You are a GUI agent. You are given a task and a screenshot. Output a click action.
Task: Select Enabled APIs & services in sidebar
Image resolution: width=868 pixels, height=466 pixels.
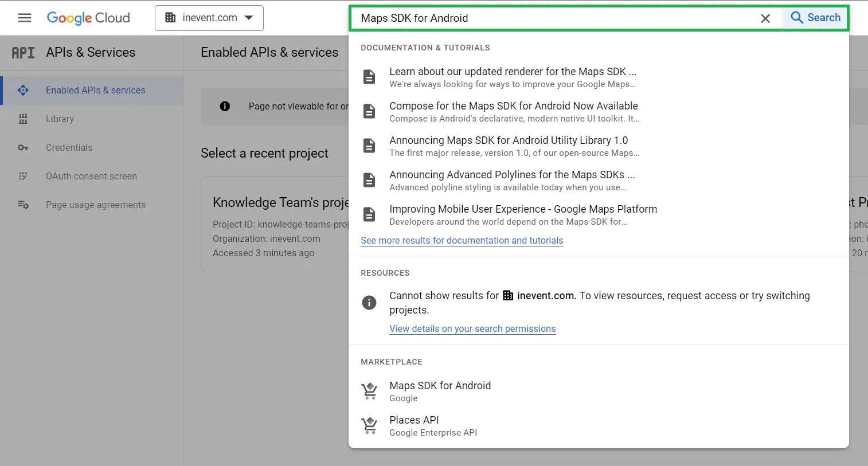tap(92, 90)
